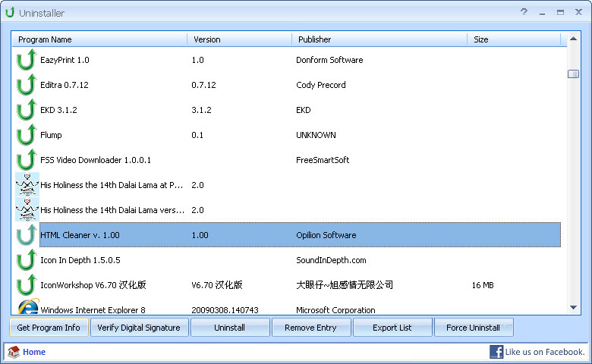The image size is (592, 364).
Task: Sort list by Publisher column header
Action: 379,39
